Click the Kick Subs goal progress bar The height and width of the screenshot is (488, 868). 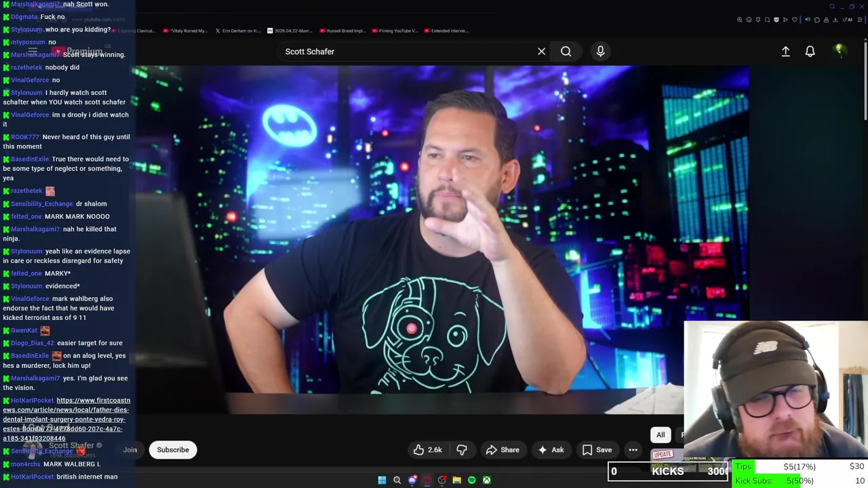click(x=799, y=481)
